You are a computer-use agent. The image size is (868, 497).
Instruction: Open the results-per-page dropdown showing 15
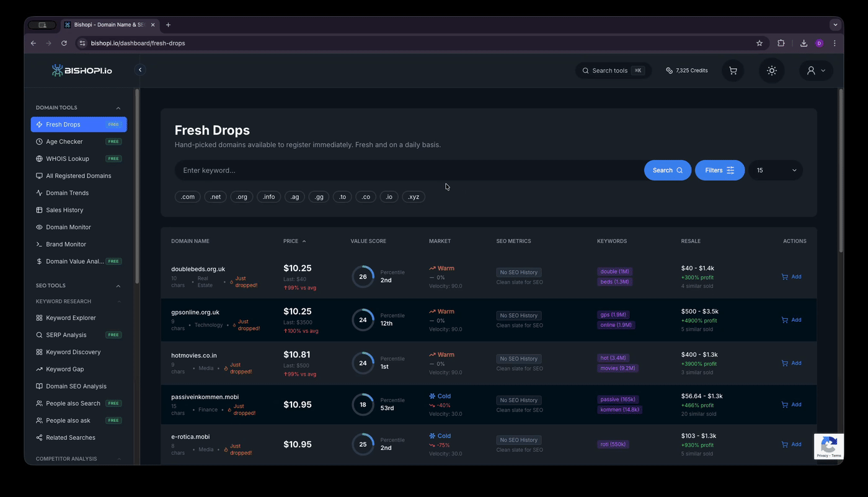pyautogui.click(x=774, y=170)
